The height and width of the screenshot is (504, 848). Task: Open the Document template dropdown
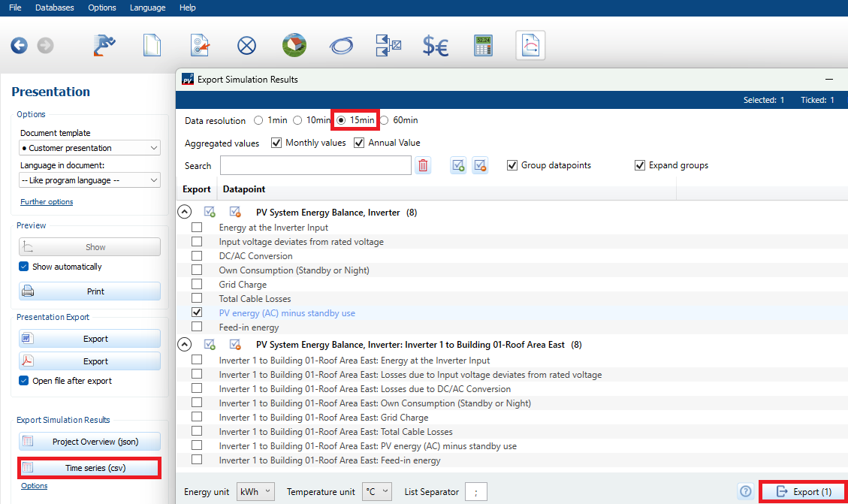(89, 148)
